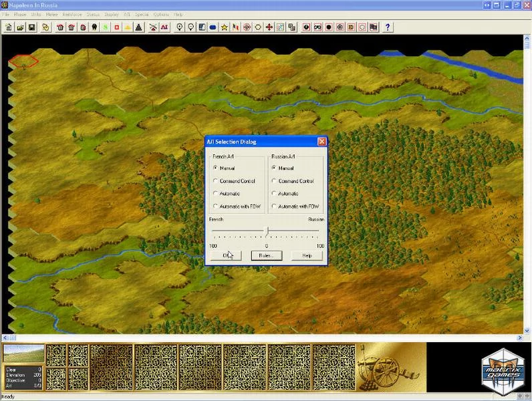Click the red square toolbar icon

pyautogui.click(x=117, y=27)
